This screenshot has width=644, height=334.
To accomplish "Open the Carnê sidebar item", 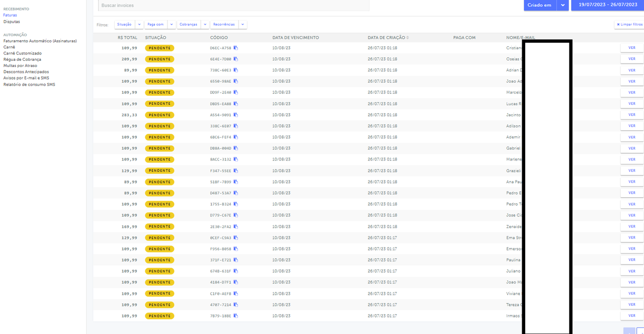I will pos(9,47).
